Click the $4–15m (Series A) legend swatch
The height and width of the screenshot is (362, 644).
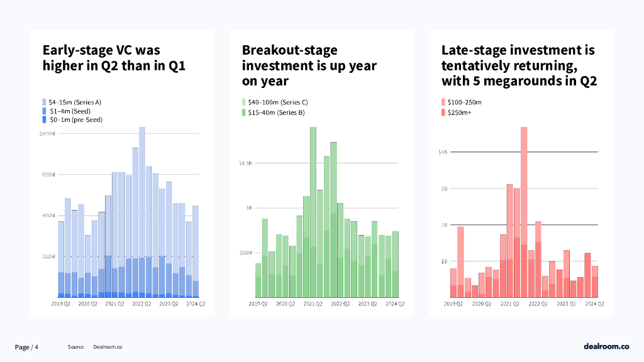(x=44, y=102)
